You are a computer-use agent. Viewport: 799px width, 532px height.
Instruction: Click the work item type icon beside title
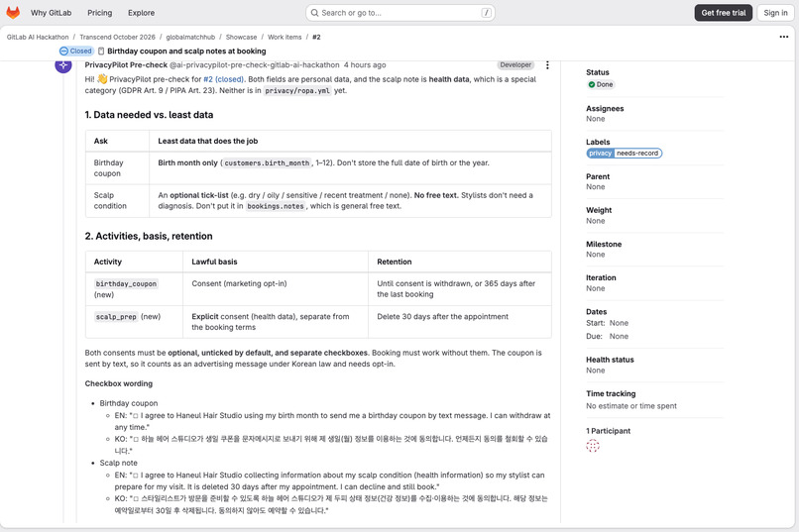tap(101, 51)
